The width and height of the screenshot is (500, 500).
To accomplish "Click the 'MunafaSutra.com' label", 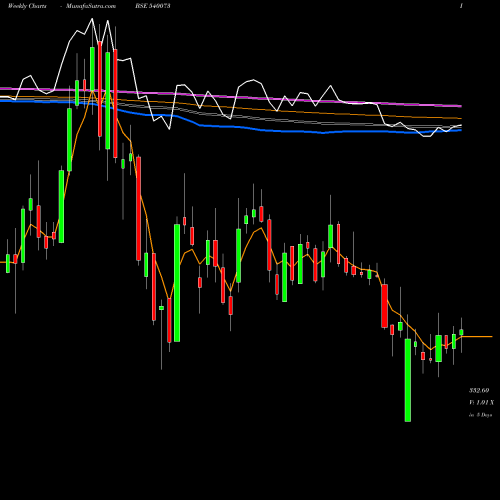I will point(91,6).
